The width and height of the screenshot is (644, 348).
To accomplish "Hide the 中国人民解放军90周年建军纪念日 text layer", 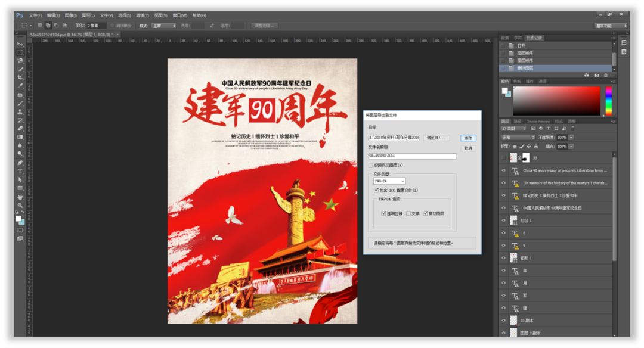I will point(503,208).
